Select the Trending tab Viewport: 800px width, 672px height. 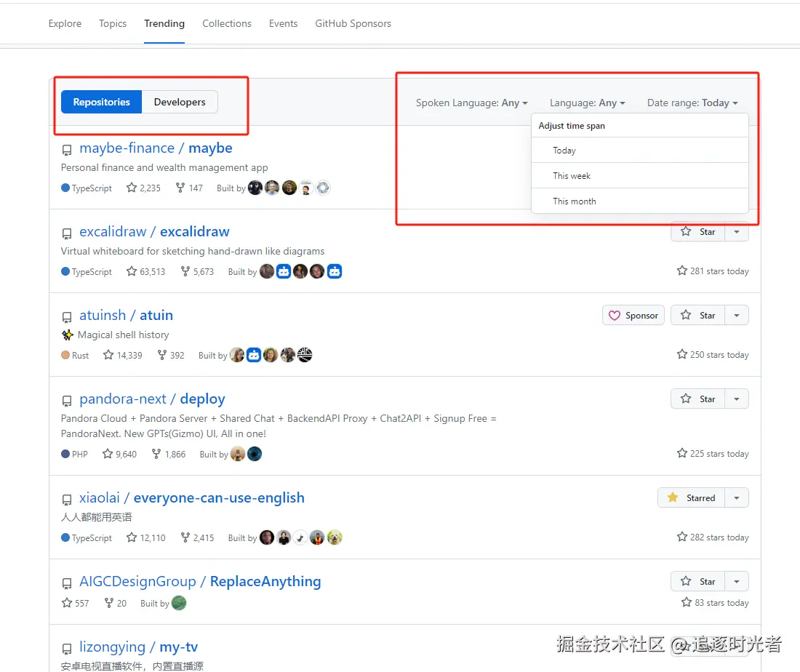[x=164, y=23]
